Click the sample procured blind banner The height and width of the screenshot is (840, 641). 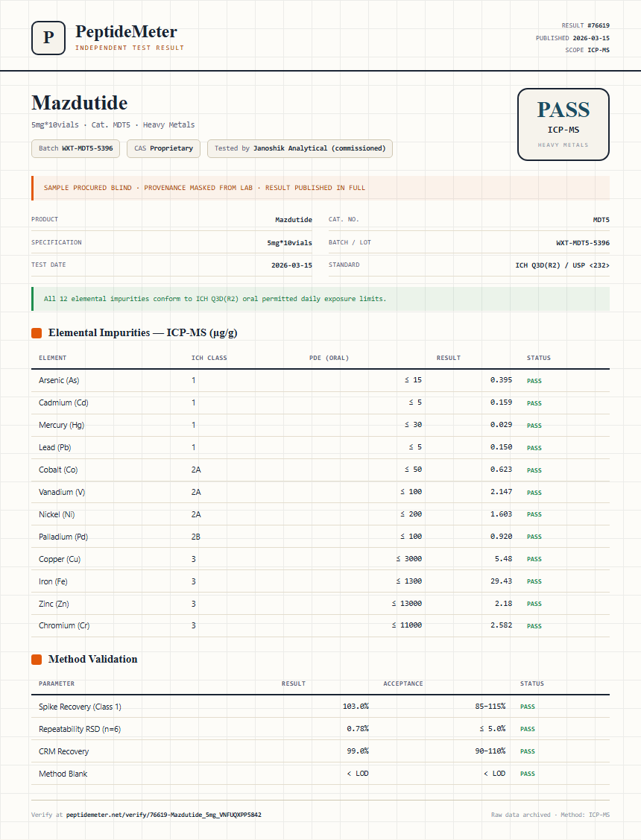(320, 188)
